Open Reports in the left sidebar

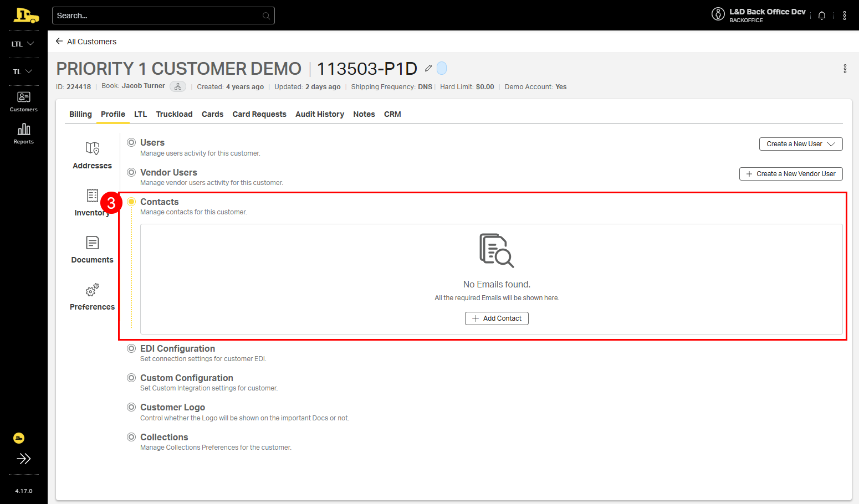tap(24, 134)
